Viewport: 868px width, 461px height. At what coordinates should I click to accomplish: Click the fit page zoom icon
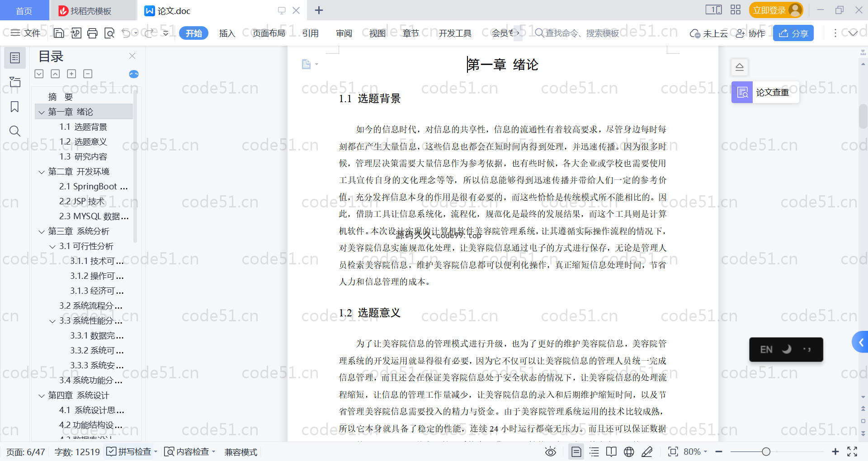point(673,452)
